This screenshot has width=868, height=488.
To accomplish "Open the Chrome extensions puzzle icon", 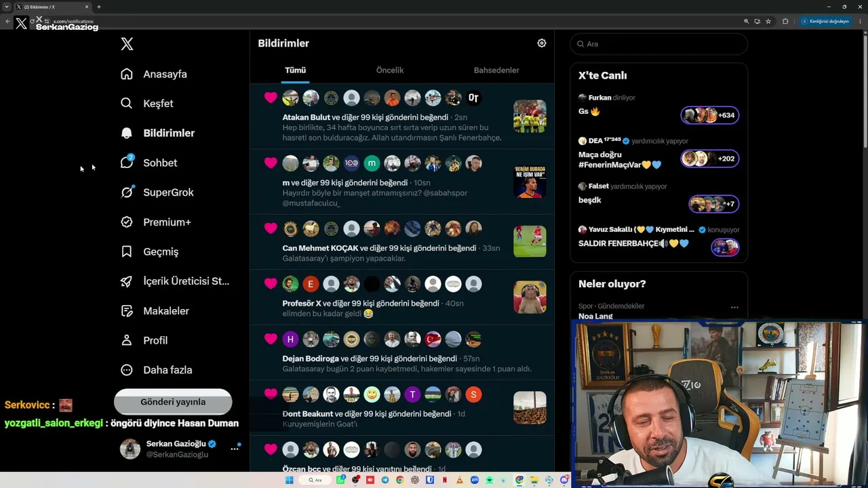I will pyautogui.click(x=785, y=21).
